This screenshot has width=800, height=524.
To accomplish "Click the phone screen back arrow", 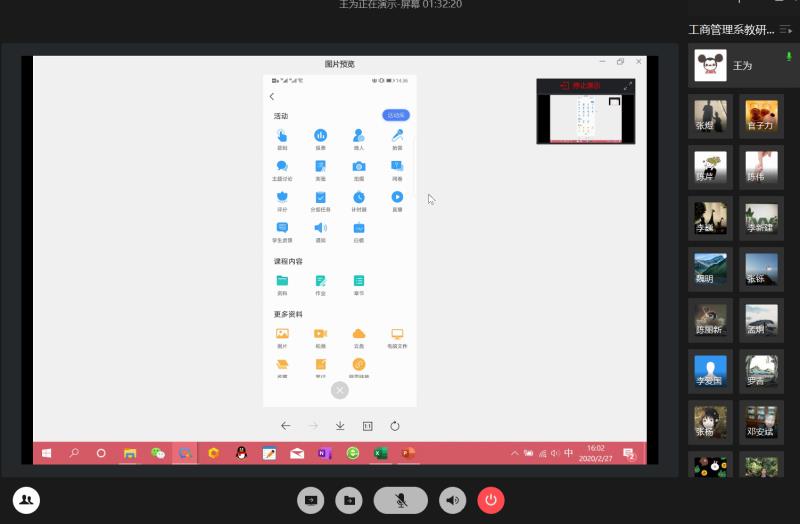I will tap(272, 97).
